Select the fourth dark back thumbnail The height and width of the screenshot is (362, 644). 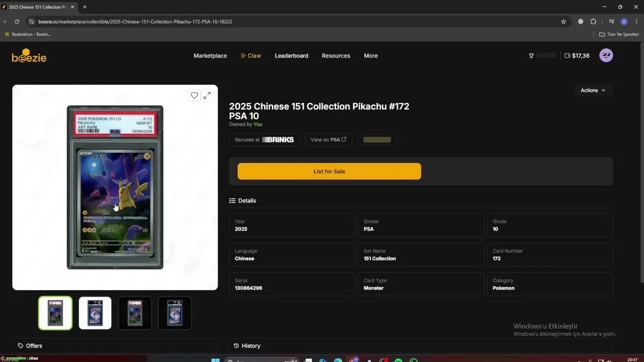[175, 313]
